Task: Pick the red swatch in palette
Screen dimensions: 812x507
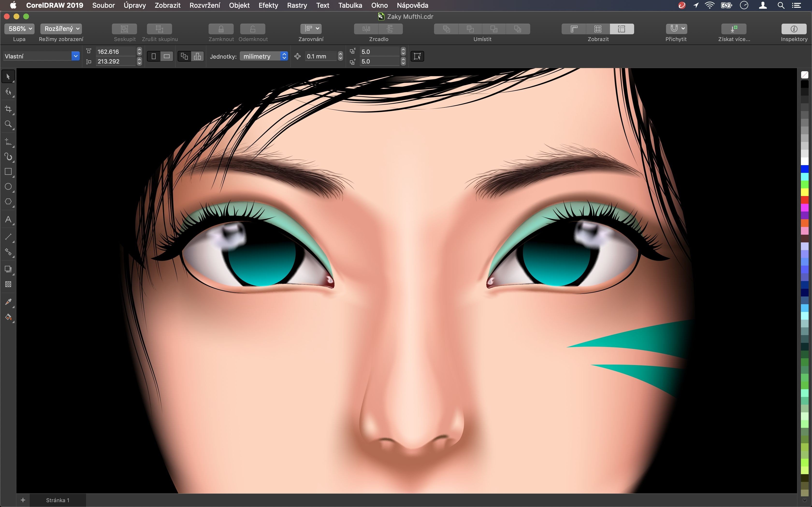Action: pyautogui.click(x=804, y=200)
